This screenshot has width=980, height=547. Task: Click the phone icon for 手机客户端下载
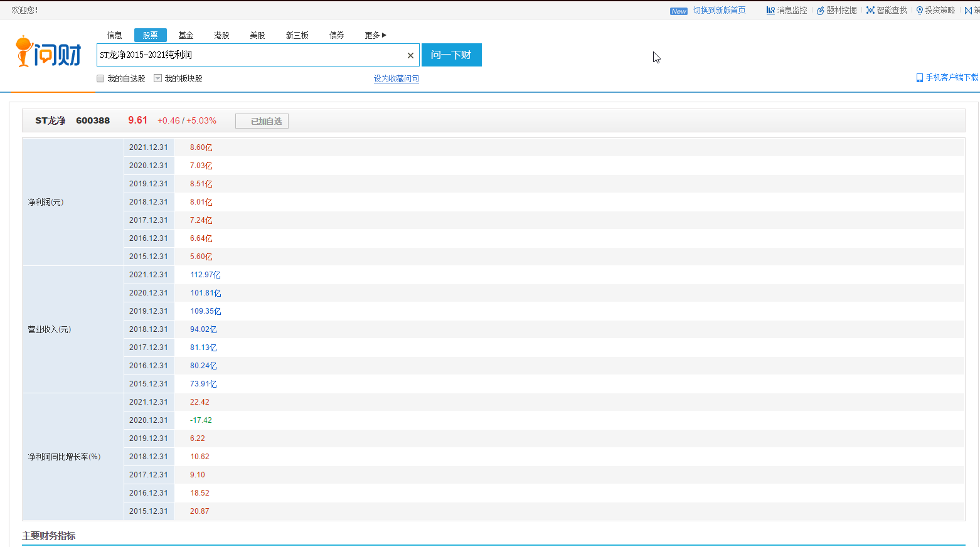[920, 78]
